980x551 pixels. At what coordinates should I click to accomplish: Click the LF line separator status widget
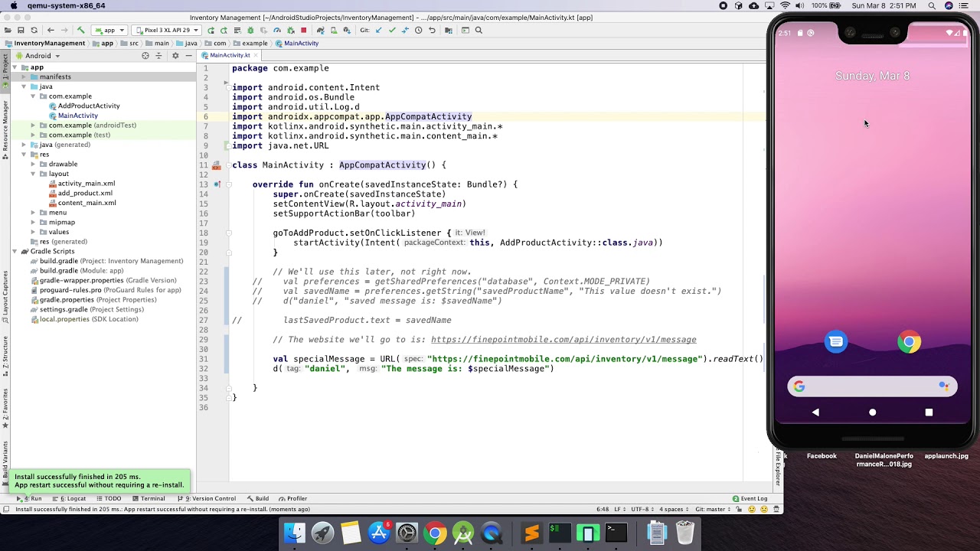(x=619, y=509)
